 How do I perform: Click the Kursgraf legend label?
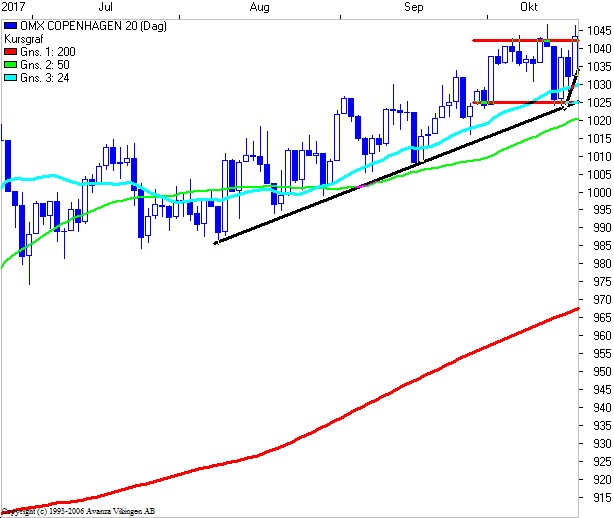(x=24, y=38)
